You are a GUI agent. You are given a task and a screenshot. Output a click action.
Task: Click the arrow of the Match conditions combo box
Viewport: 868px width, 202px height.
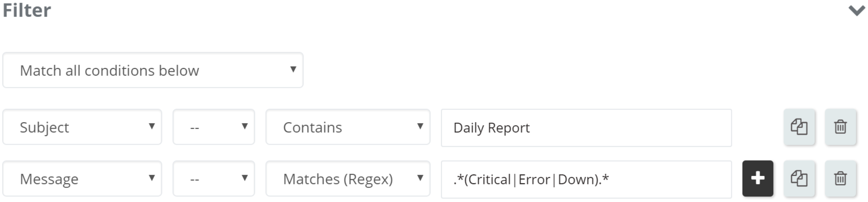point(293,69)
